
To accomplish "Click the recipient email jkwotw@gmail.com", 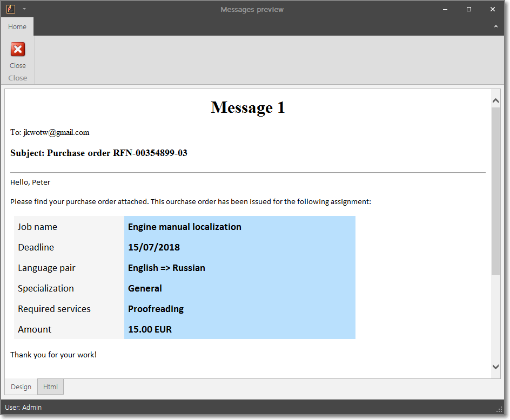I will (x=56, y=133).
